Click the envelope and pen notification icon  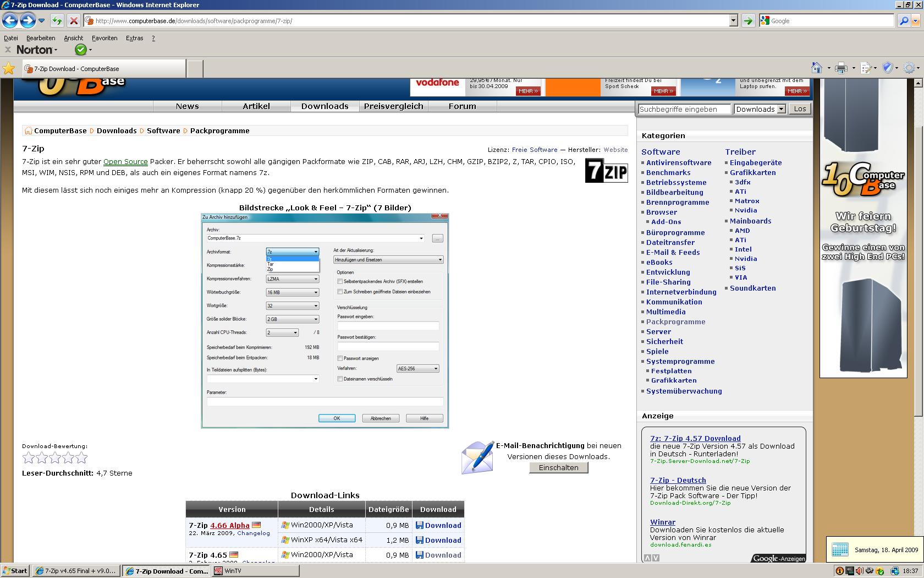(x=477, y=457)
